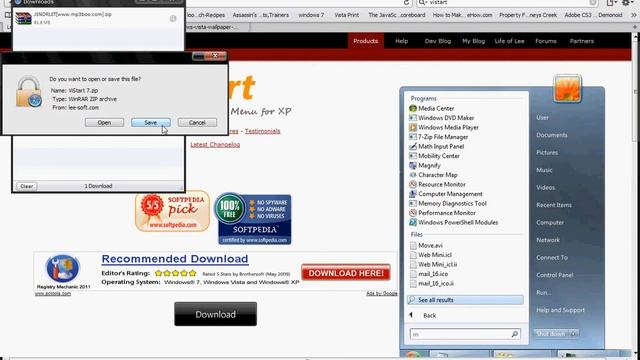Click the user picture on the start menu preview

coord(567,89)
